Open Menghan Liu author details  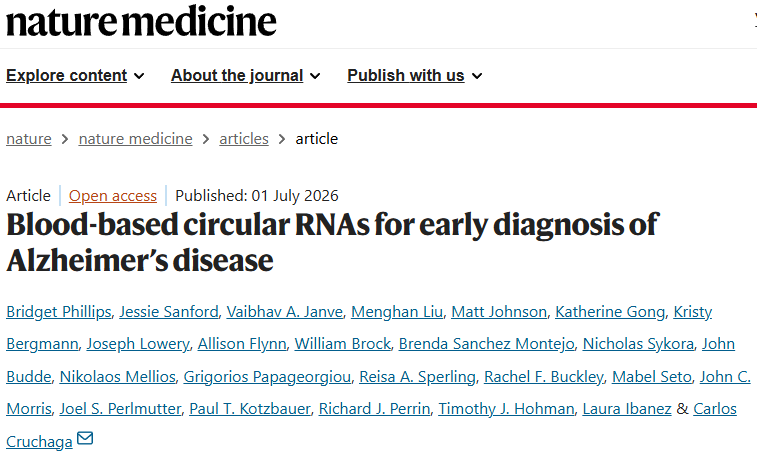click(x=397, y=312)
